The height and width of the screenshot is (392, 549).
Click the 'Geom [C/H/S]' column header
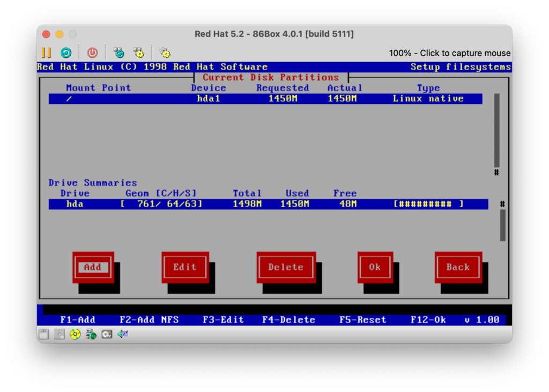click(161, 193)
